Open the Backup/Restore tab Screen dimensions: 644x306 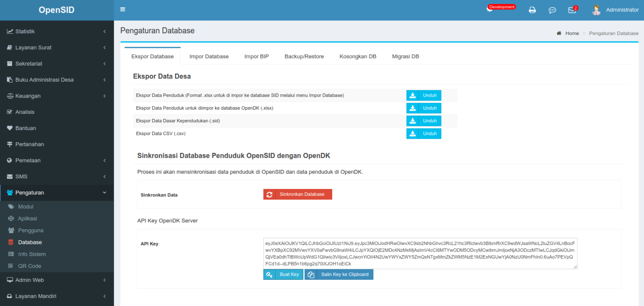[304, 56]
